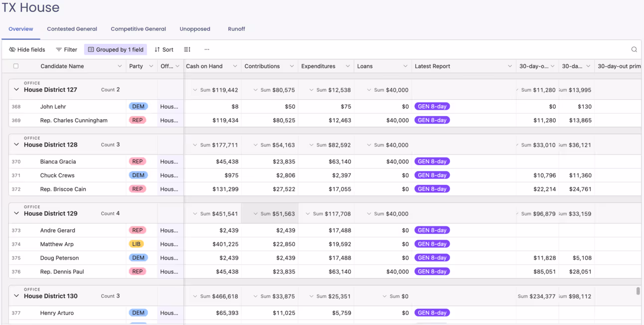Click GEN 8-day tag for John Lehr
Image resolution: width=644 pixels, height=325 pixels.
[432, 107]
